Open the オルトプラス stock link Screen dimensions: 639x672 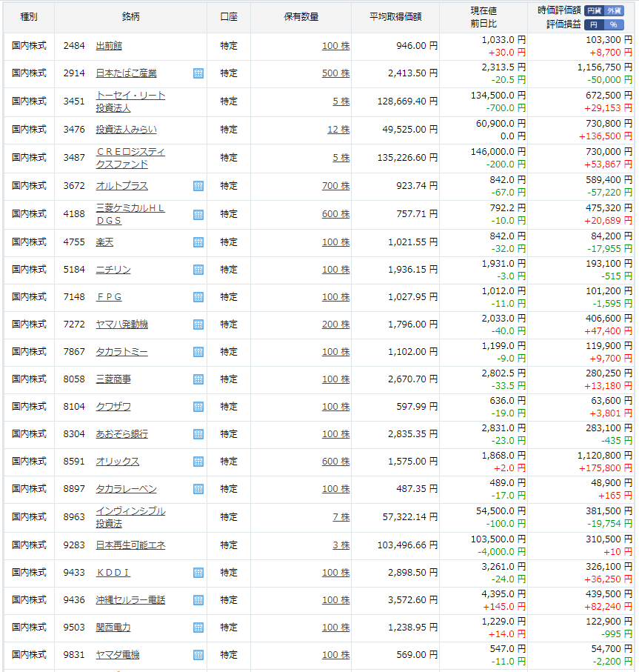coord(122,186)
